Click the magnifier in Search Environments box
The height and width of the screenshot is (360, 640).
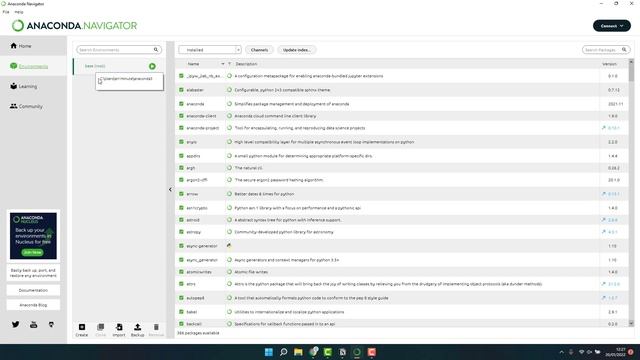tap(156, 50)
